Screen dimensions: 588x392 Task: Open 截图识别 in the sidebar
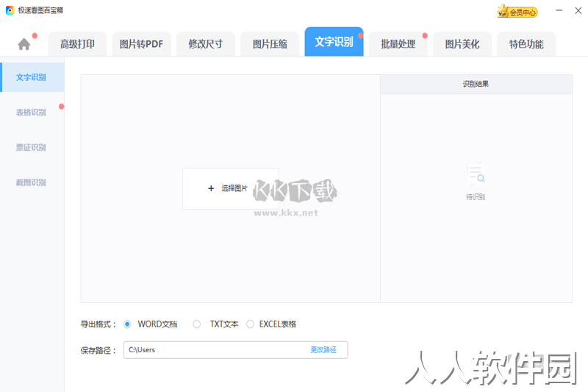[32, 182]
